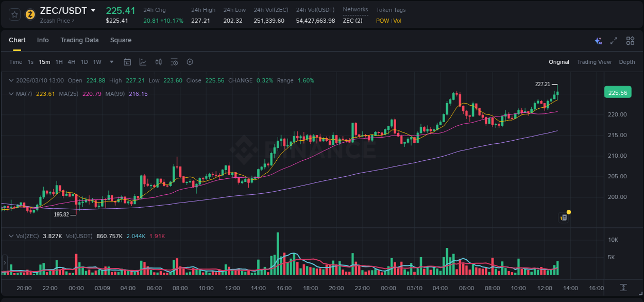Click the yellow dot marker near volume panel
This screenshot has height=302, width=644.
click(x=568, y=211)
